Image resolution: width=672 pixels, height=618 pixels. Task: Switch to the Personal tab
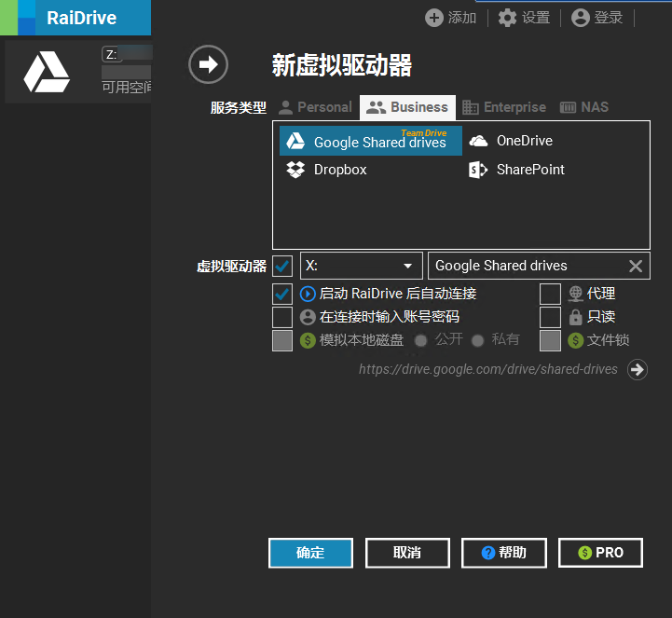coord(315,107)
